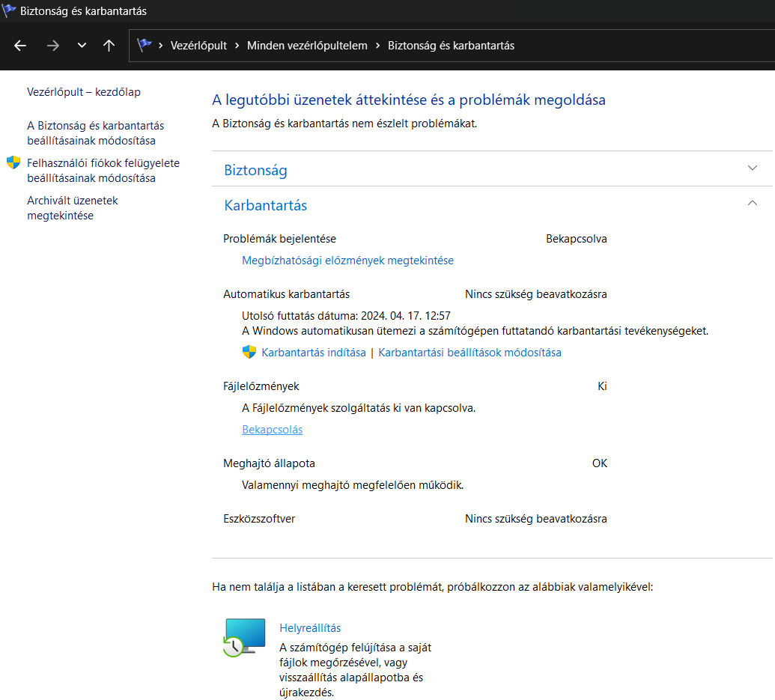
Task: Open Archivált üzenetek megtekintése link
Action: coord(73,208)
